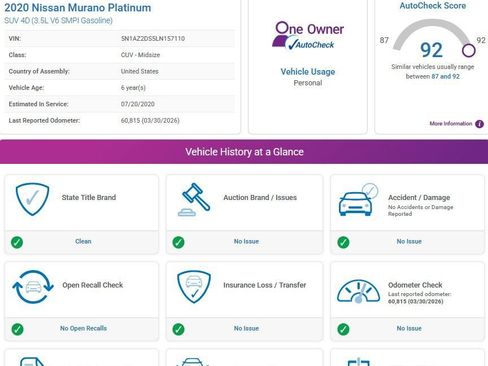Click the Accident / Damage car icon
Image resolution: width=488 pixels, height=366 pixels.
(358, 199)
